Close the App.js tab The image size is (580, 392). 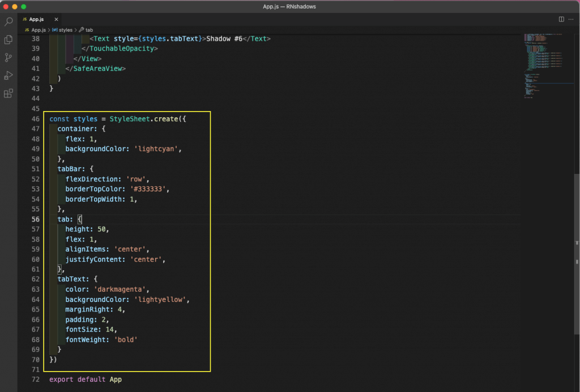[56, 18]
